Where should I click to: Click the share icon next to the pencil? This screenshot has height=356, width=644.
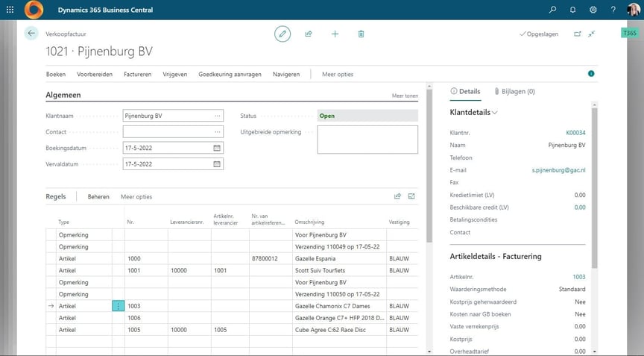click(309, 34)
